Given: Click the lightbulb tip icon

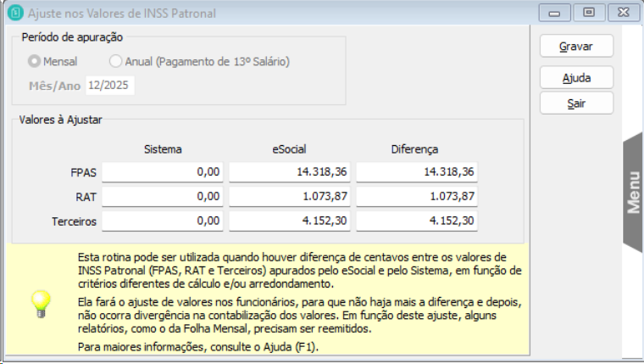Looking at the screenshot, I should pyautogui.click(x=41, y=302).
